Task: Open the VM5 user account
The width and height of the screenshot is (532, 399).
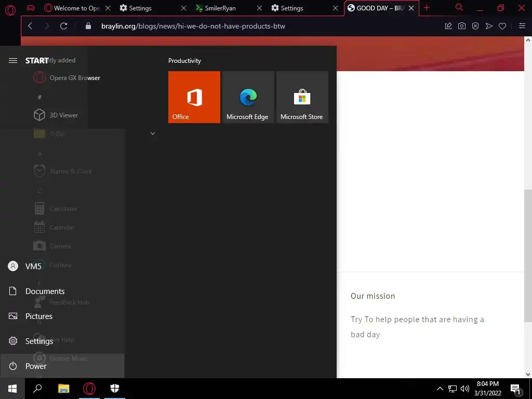Action: [x=62, y=266]
